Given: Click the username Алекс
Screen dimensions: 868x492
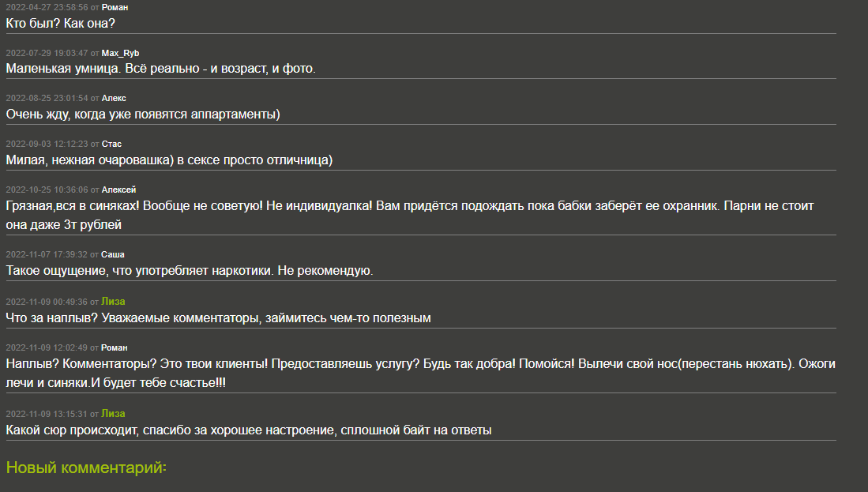Looking at the screenshot, I should coord(114,98).
